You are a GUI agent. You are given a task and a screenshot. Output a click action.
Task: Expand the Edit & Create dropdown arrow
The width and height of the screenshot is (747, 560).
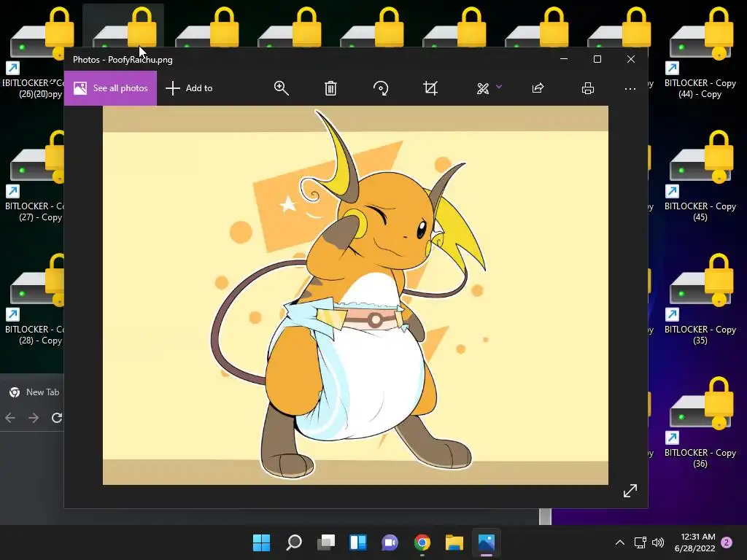pyautogui.click(x=499, y=87)
